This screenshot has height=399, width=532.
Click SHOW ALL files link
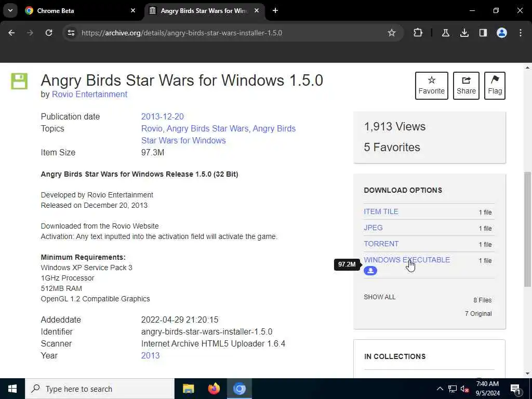379,297
